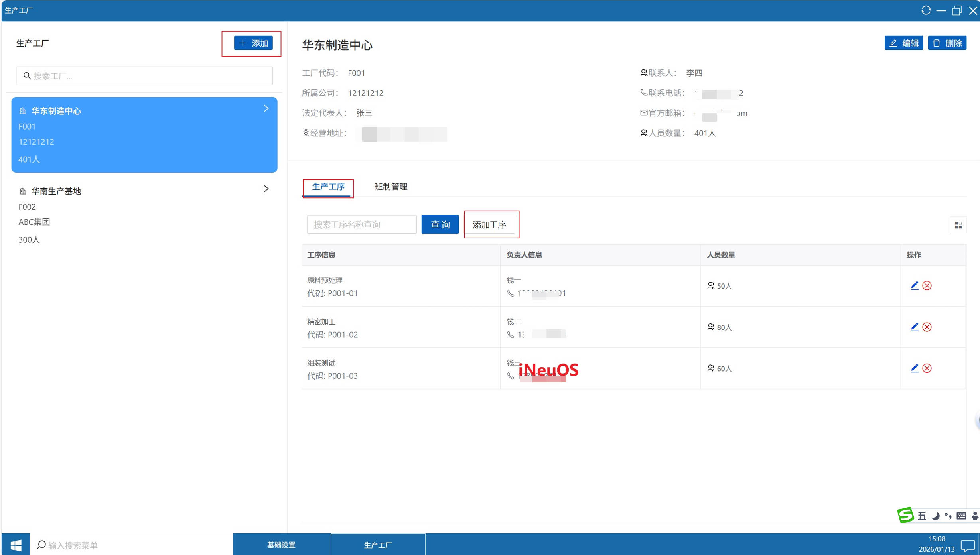Image resolution: width=980 pixels, height=555 pixels.
Task: Open the notification center icon
Action: 968,545
